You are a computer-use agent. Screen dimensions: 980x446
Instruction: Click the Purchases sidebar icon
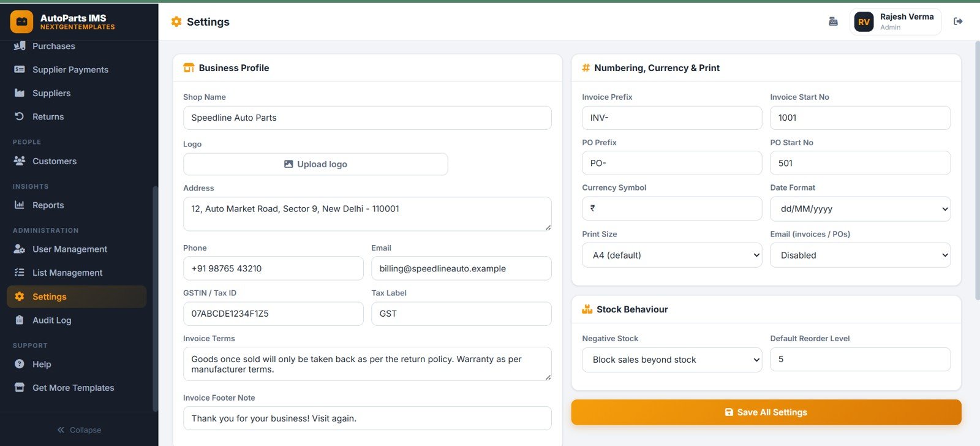tap(20, 46)
